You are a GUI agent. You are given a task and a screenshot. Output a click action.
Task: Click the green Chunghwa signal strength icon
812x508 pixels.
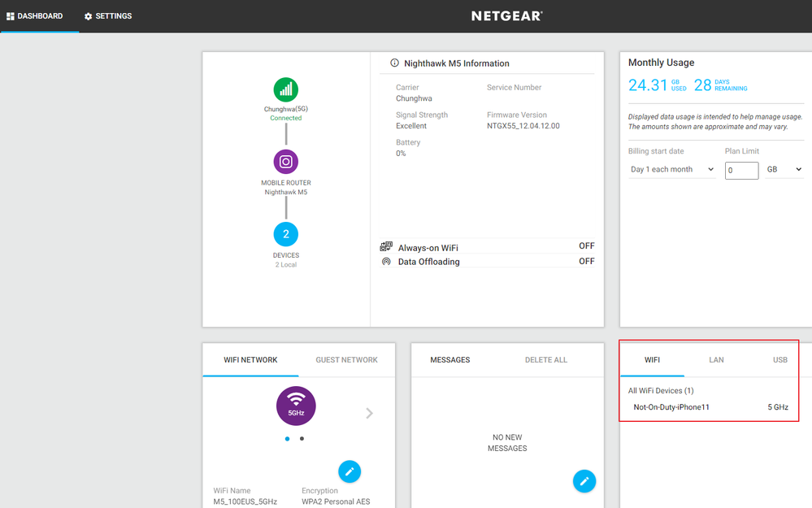point(286,89)
